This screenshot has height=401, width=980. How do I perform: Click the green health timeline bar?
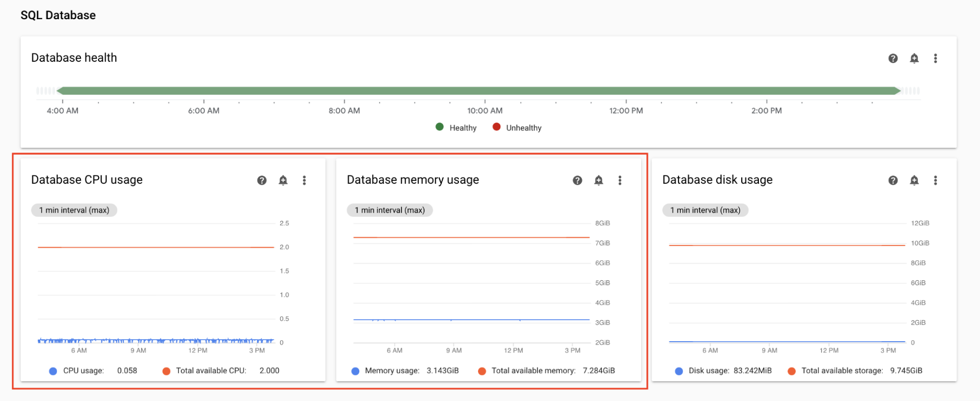pyautogui.click(x=478, y=91)
